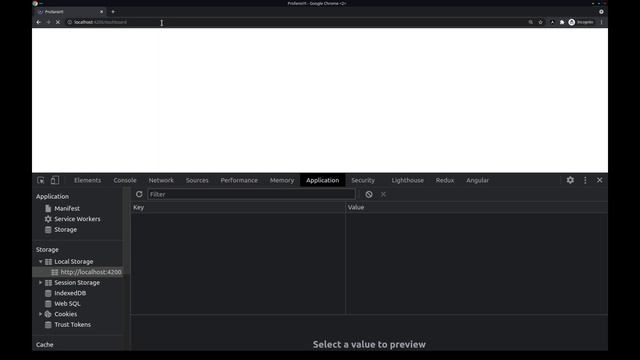Screen dimensions: 640x360
Task: Click the zoom magnifier icon in address bar
Action: (531, 22)
